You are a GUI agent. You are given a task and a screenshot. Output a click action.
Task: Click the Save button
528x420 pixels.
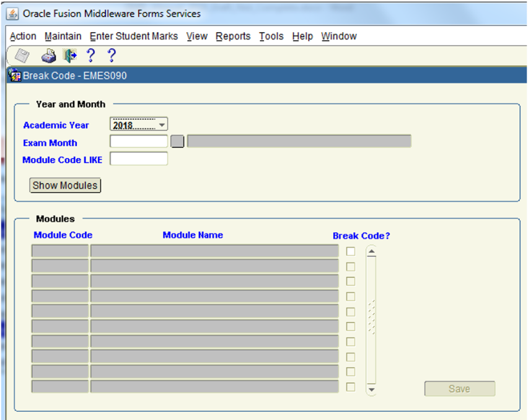click(x=459, y=389)
